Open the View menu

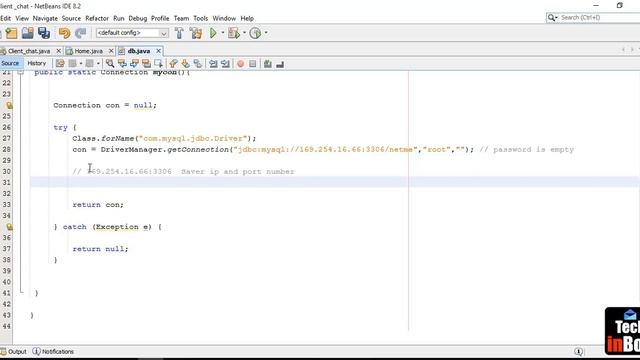(22, 18)
